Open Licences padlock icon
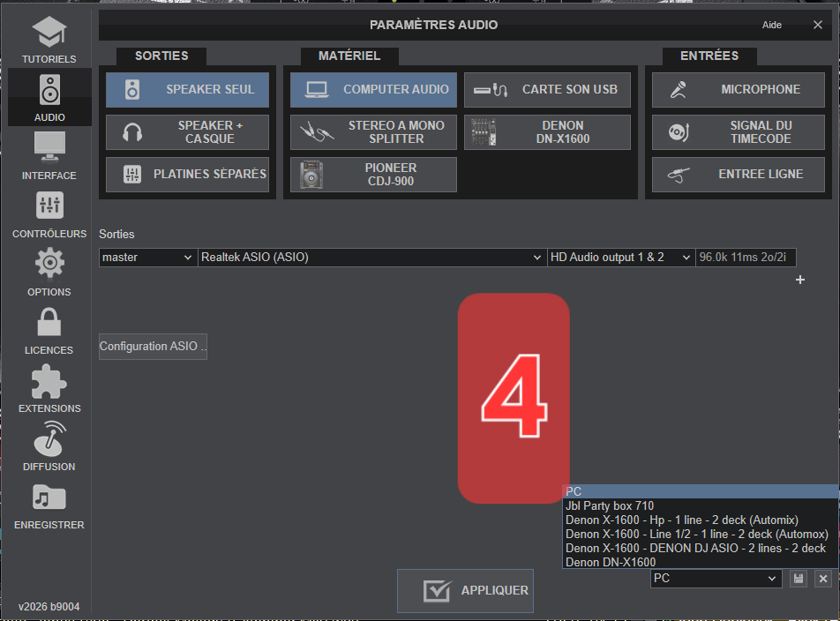840x621 pixels. click(x=49, y=322)
